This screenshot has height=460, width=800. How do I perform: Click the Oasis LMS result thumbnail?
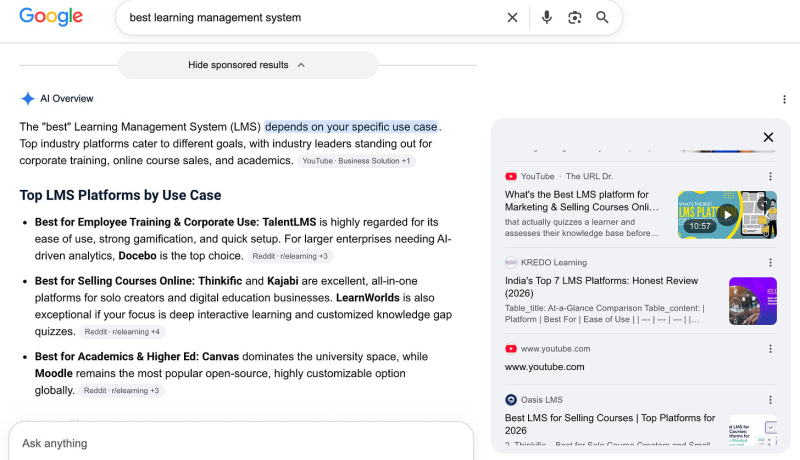(x=753, y=430)
